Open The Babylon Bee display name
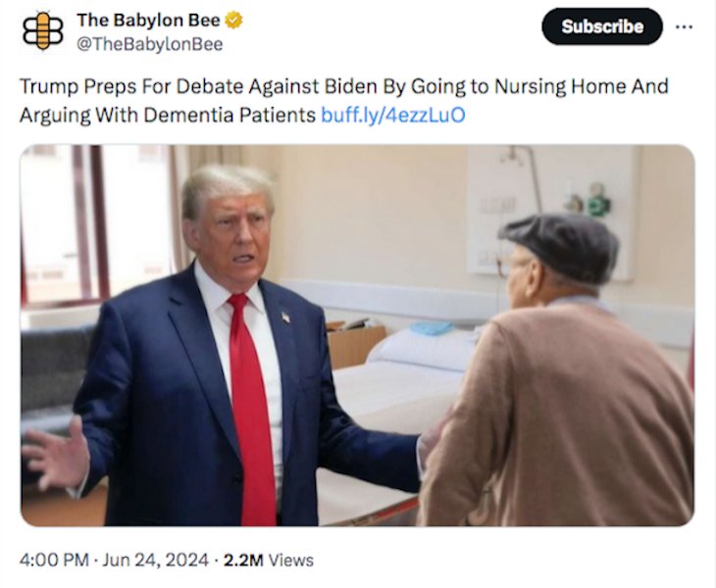The height and width of the screenshot is (588, 716). coord(148,20)
